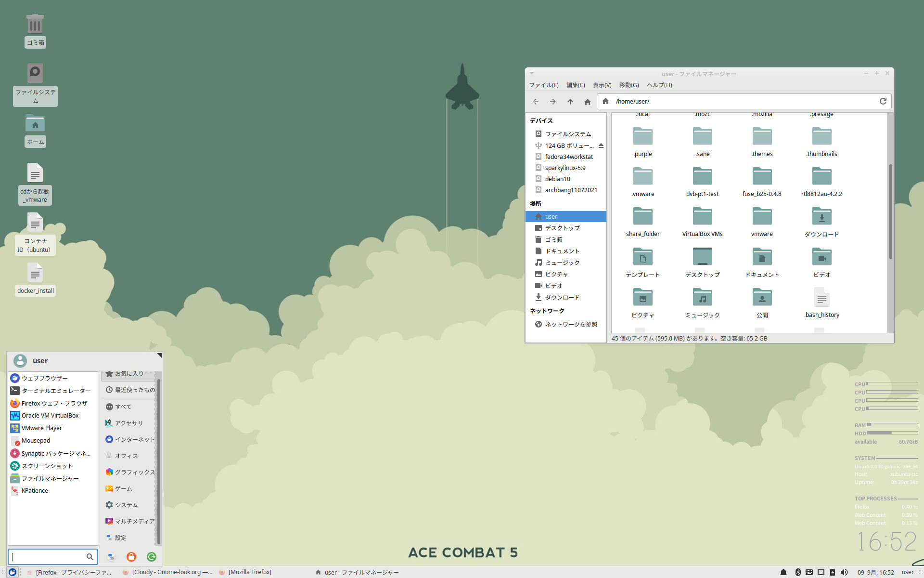This screenshot has width=924, height=578.
Task: Open the file manager window menu arrow
Action: (532, 74)
